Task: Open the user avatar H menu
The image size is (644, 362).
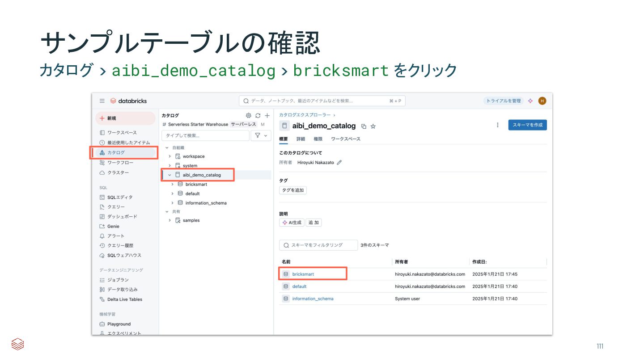Action: click(542, 101)
